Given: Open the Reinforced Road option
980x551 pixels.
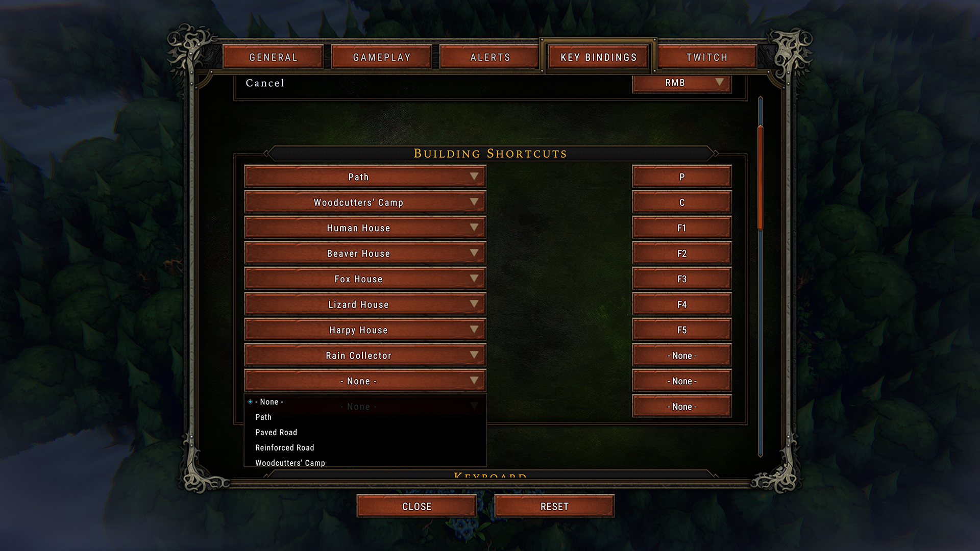Looking at the screenshot, I should pos(285,447).
